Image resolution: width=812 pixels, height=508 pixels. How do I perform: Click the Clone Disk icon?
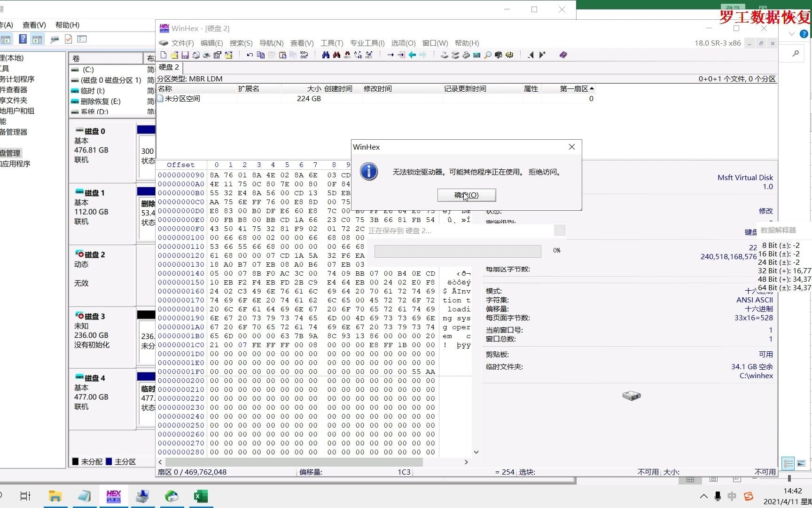coord(455,55)
